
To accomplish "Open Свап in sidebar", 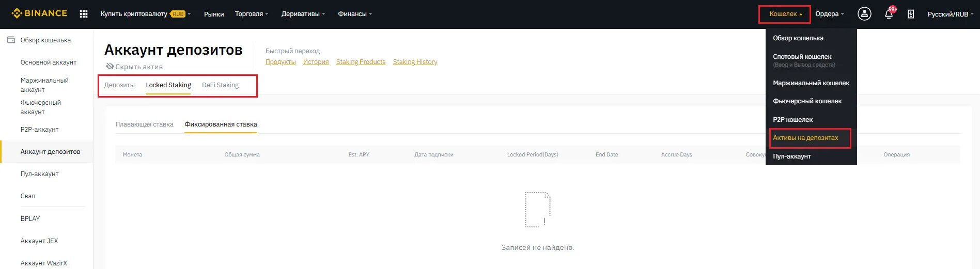I will tap(28, 196).
